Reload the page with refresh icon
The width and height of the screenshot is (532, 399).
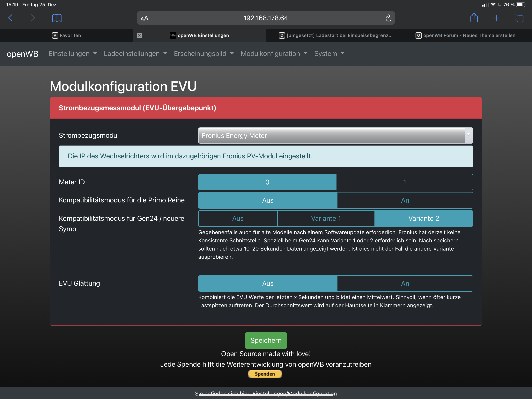tap(388, 18)
